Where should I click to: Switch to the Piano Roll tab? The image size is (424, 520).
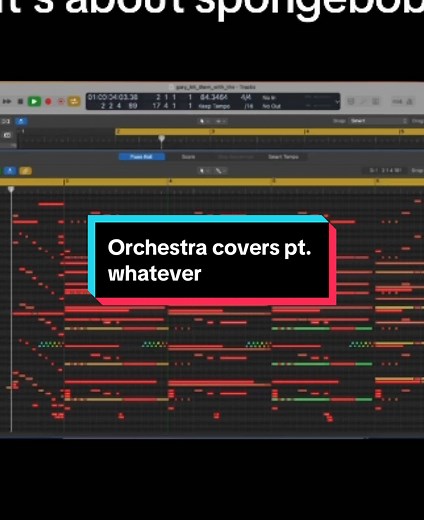(x=142, y=157)
